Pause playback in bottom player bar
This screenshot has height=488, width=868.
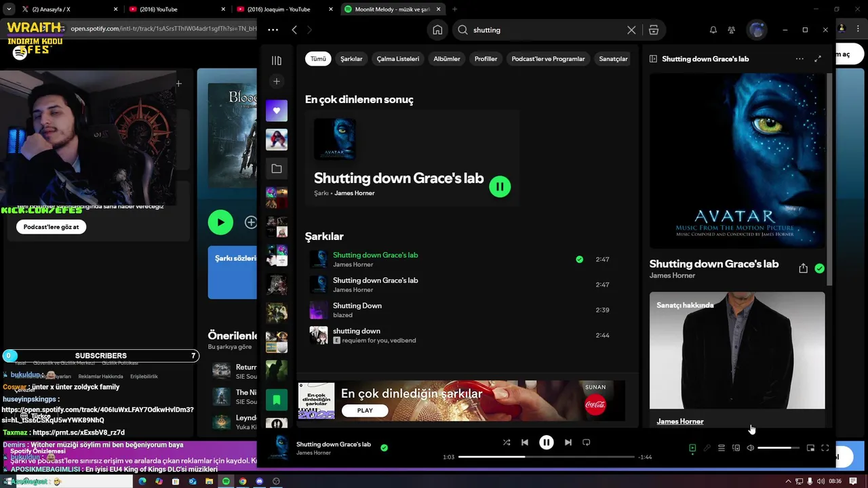pos(547,443)
